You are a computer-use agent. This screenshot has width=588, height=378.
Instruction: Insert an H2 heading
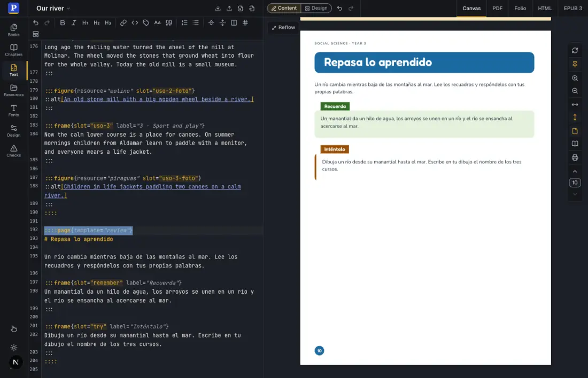[x=96, y=23]
